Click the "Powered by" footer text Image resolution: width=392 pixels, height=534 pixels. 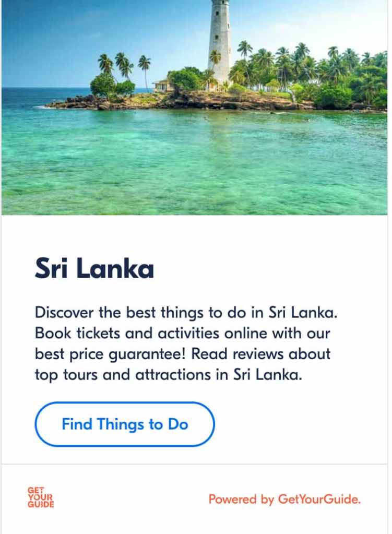241,500
